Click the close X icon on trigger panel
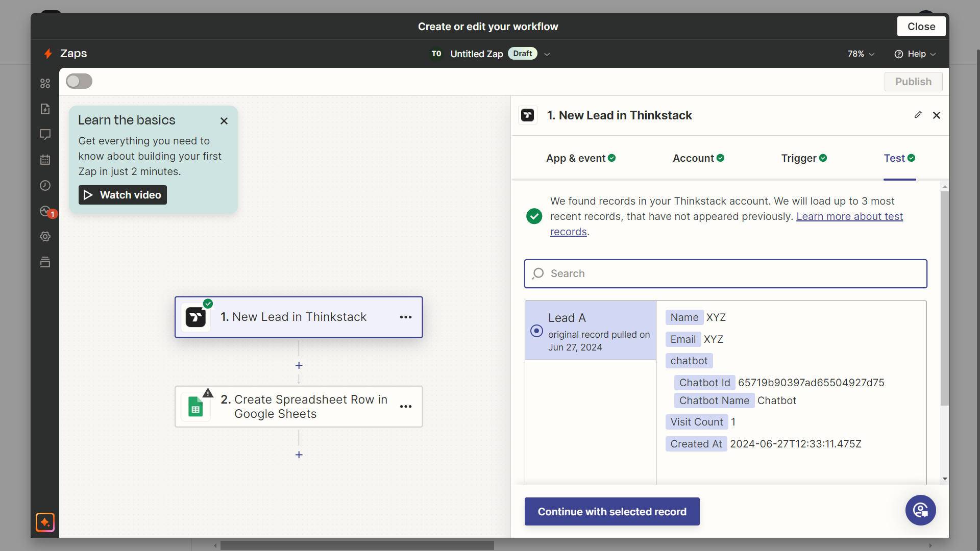The image size is (980, 551). (936, 115)
